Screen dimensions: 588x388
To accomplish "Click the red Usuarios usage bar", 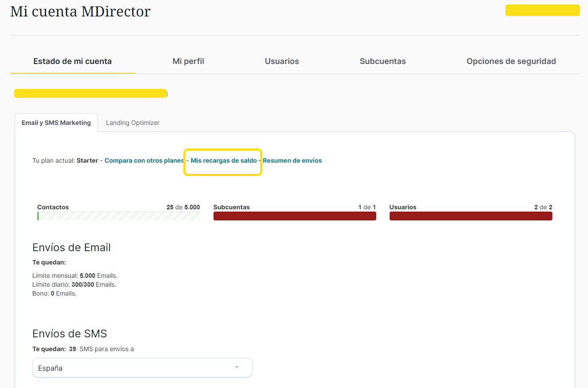I will coord(471,216).
